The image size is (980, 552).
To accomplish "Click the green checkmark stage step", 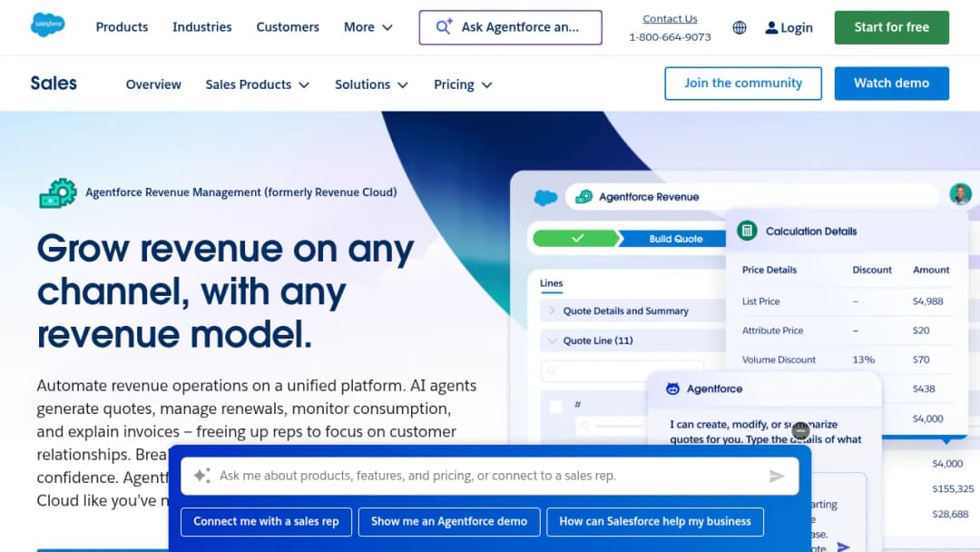I will coord(575,238).
